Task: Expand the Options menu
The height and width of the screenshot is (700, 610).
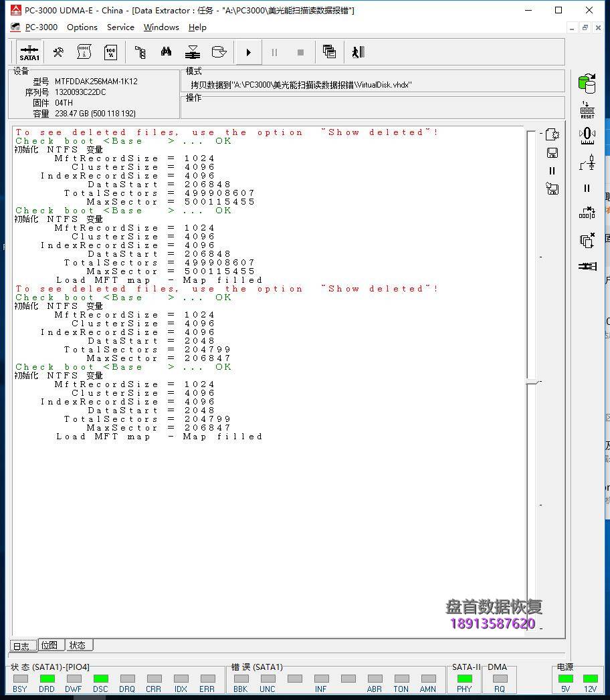Action: tap(82, 27)
